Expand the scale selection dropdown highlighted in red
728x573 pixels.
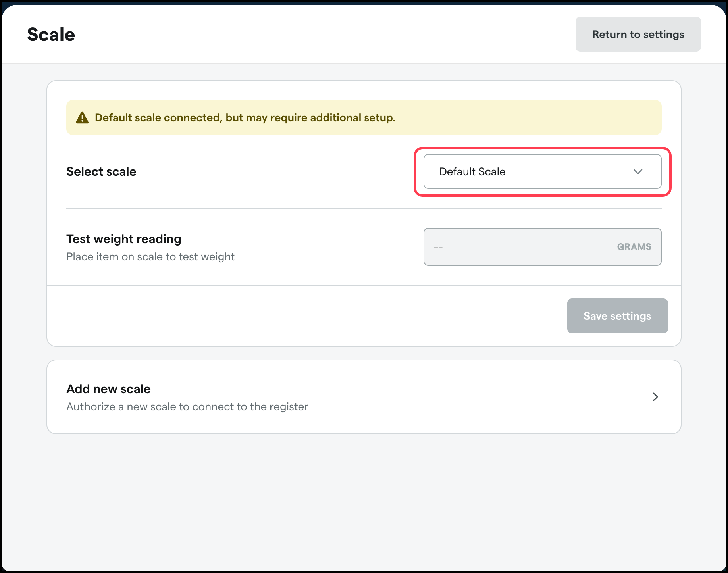pos(542,171)
